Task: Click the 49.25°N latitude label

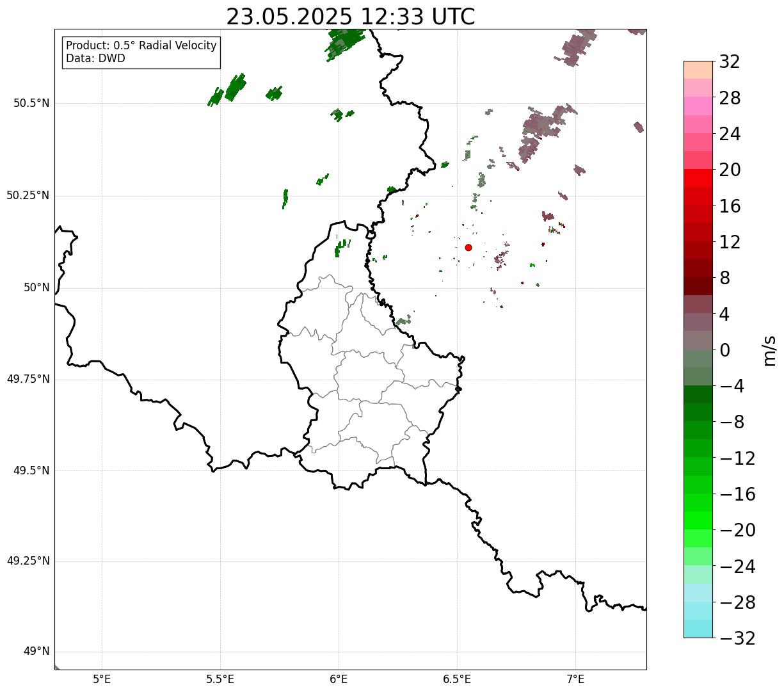Action: coord(28,561)
